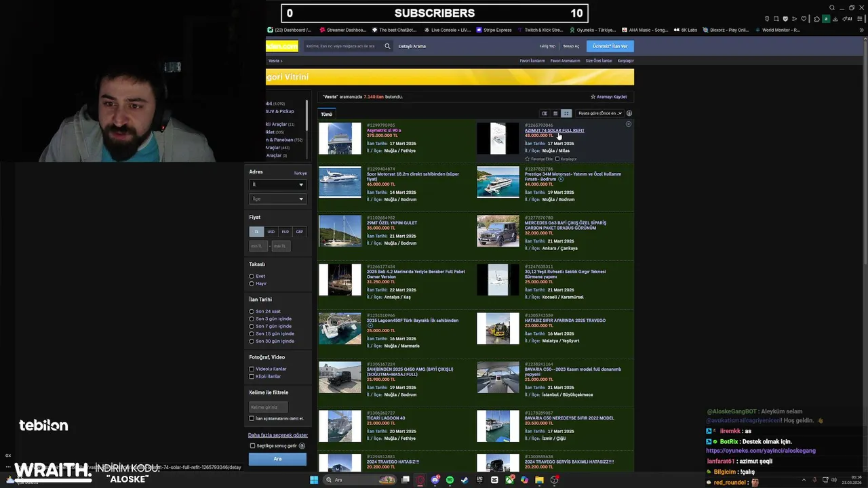Select 'Son 7 gün içinde' date filter
Viewport: 868px width, 488px height.
pos(252,327)
